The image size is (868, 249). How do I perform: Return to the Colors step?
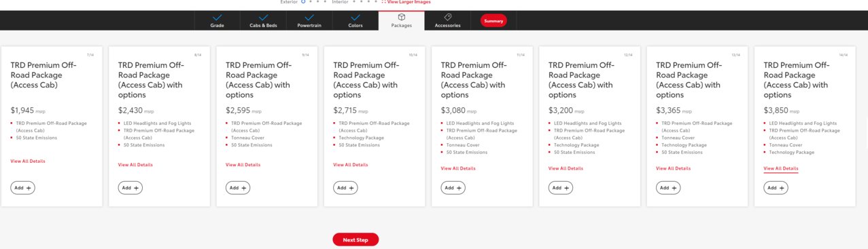click(x=355, y=20)
